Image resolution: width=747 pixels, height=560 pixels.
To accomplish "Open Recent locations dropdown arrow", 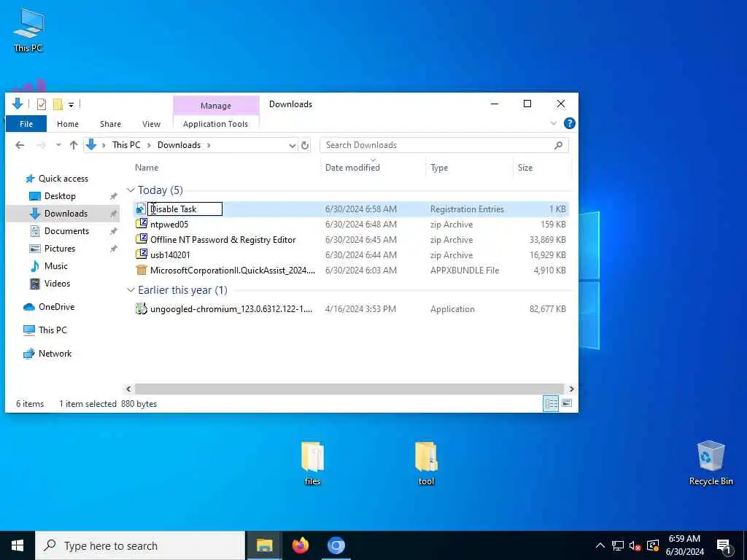I will coord(58,145).
